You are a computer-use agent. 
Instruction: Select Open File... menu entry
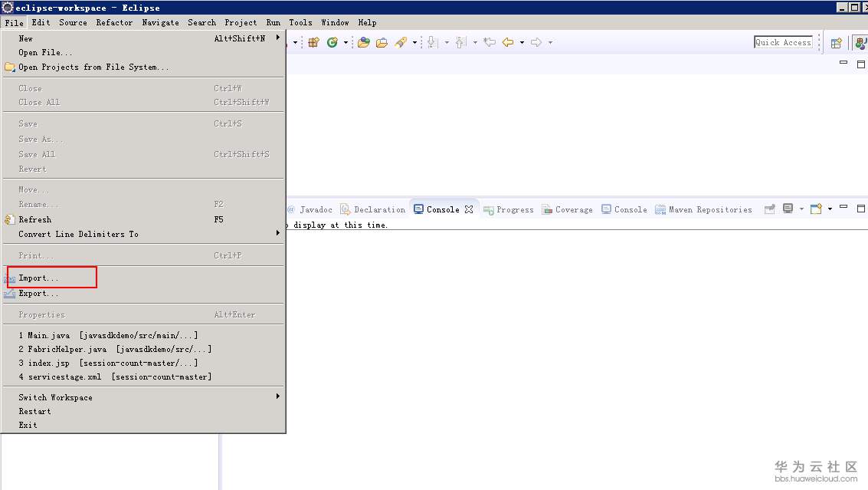click(143, 52)
